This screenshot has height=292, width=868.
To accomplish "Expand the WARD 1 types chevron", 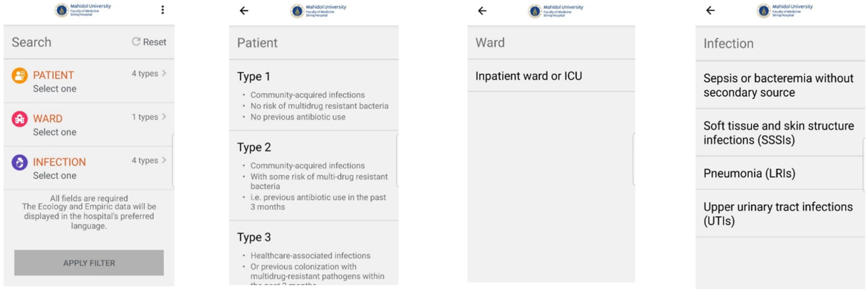I will point(164,117).
